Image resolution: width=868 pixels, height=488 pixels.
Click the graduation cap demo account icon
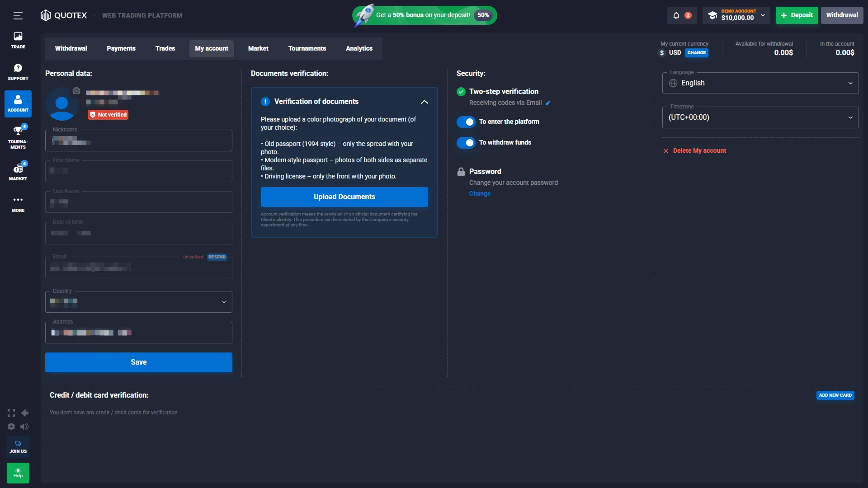[712, 15]
